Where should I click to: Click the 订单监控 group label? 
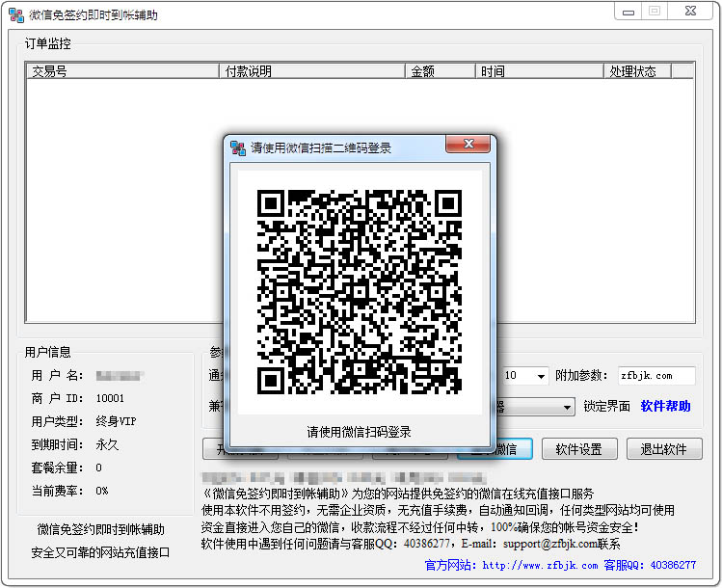[x=48, y=43]
